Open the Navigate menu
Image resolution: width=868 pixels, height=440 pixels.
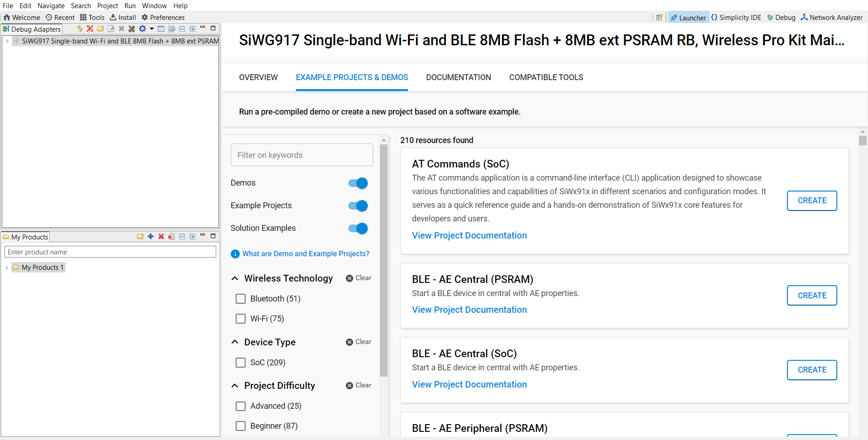pyautogui.click(x=51, y=5)
